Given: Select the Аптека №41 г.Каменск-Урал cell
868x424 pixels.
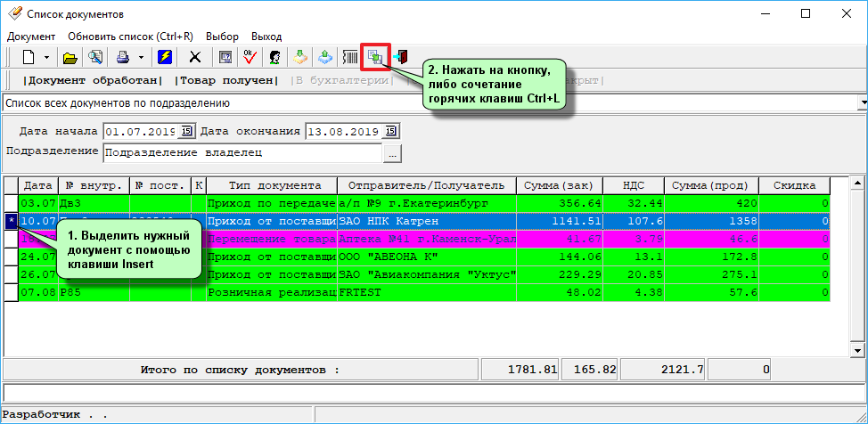Looking at the screenshot, I should pyautogui.click(x=427, y=239).
